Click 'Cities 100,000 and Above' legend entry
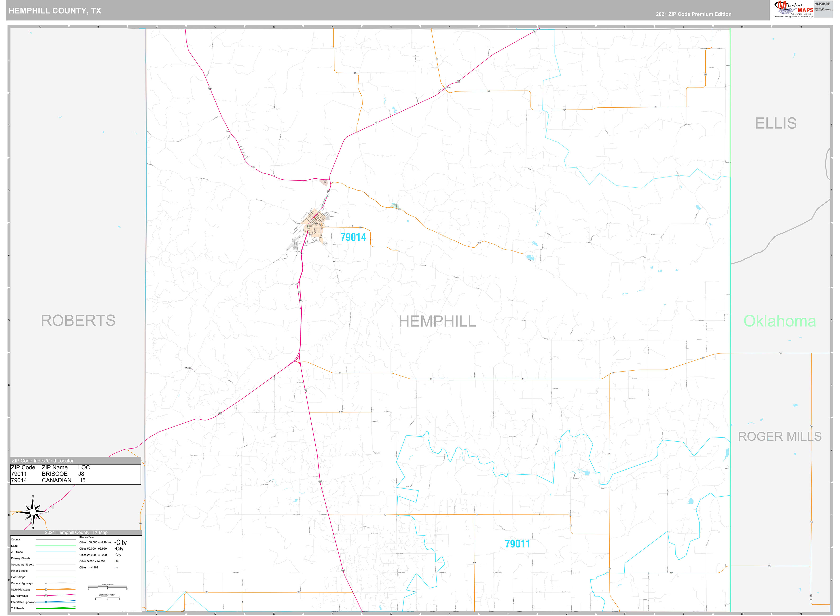The height and width of the screenshot is (616, 840). [x=95, y=543]
